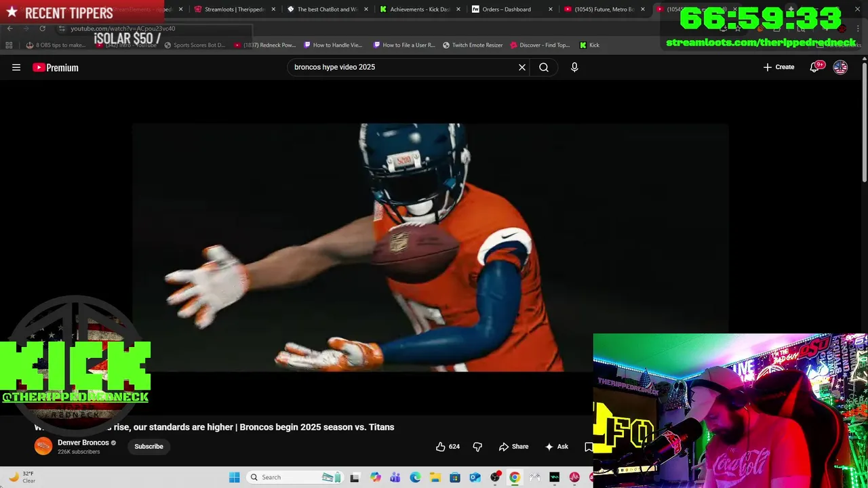Open the YouTube hamburger guide menu
The width and height of the screenshot is (868, 488).
coord(16,67)
